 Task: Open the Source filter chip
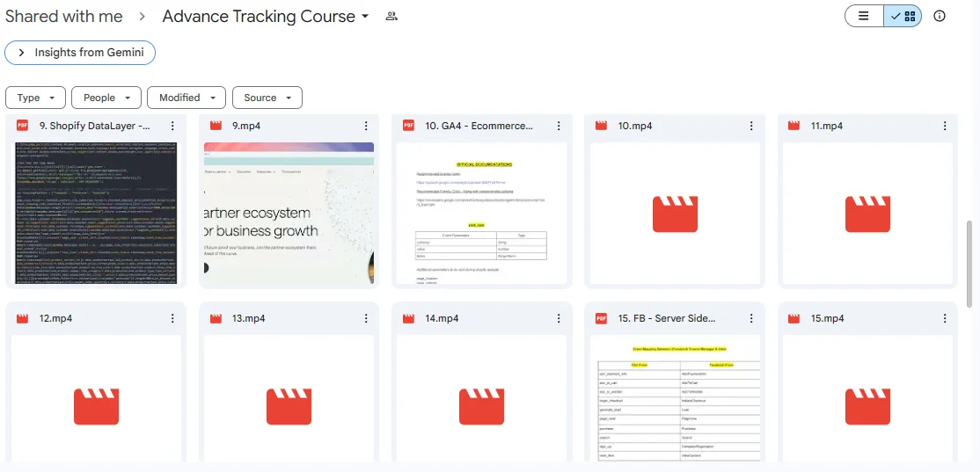click(x=267, y=98)
